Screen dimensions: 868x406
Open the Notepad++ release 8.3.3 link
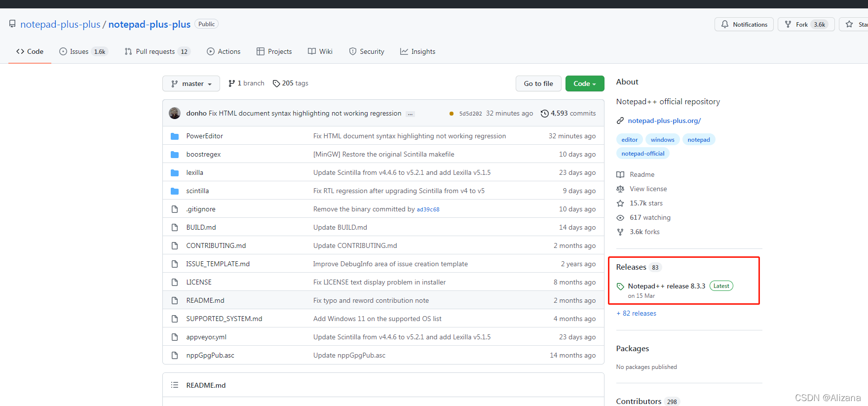tap(667, 286)
